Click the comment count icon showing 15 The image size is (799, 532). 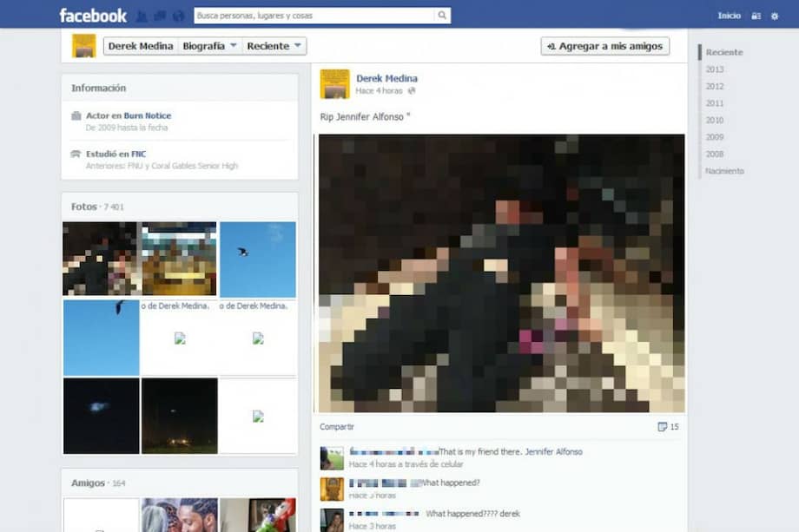pos(663,427)
